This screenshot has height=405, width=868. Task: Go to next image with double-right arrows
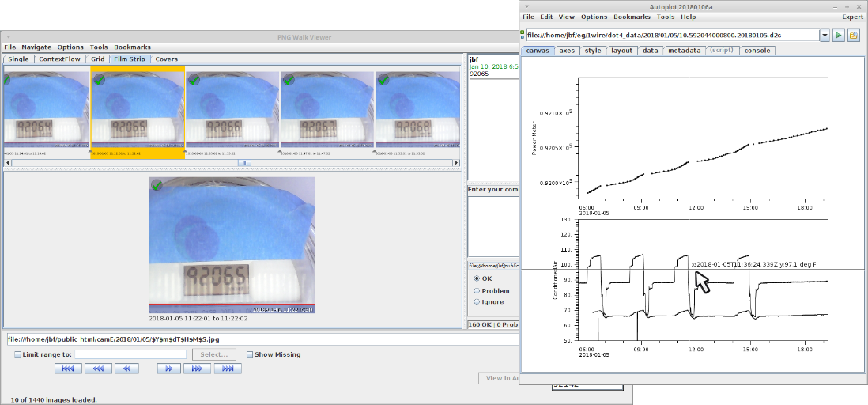(169, 369)
